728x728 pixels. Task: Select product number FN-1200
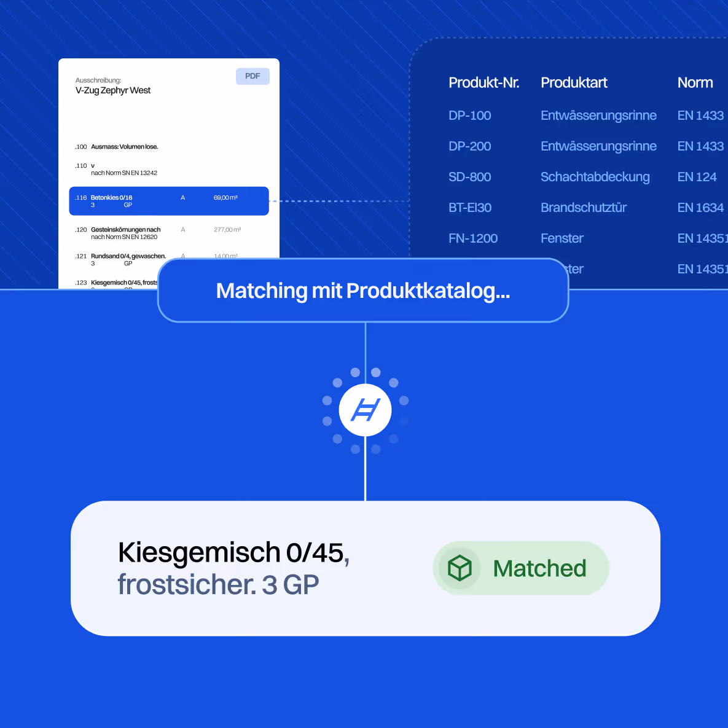[x=472, y=238]
